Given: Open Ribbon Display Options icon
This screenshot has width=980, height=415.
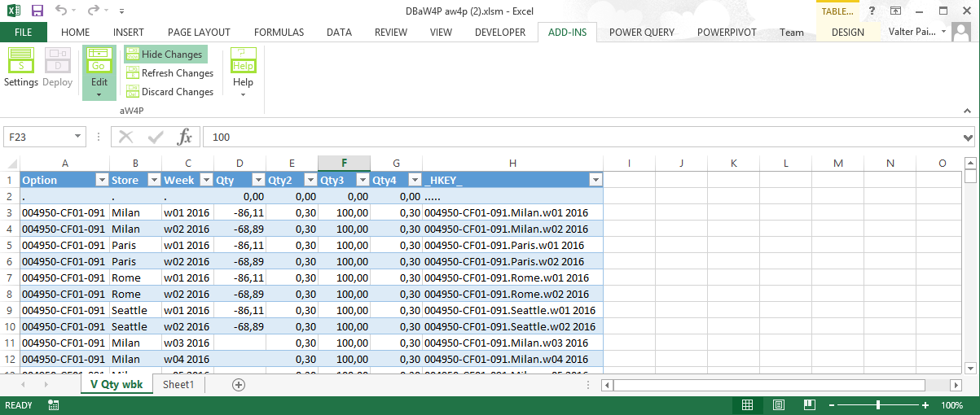Looking at the screenshot, I should tap(895, 11).
